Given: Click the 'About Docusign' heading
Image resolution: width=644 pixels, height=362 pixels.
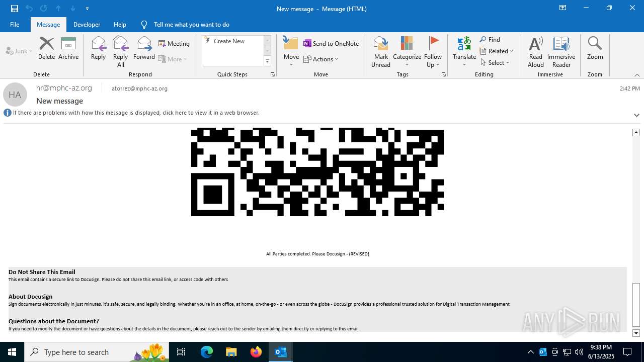Looking at the screenshot, I should 30,297.
